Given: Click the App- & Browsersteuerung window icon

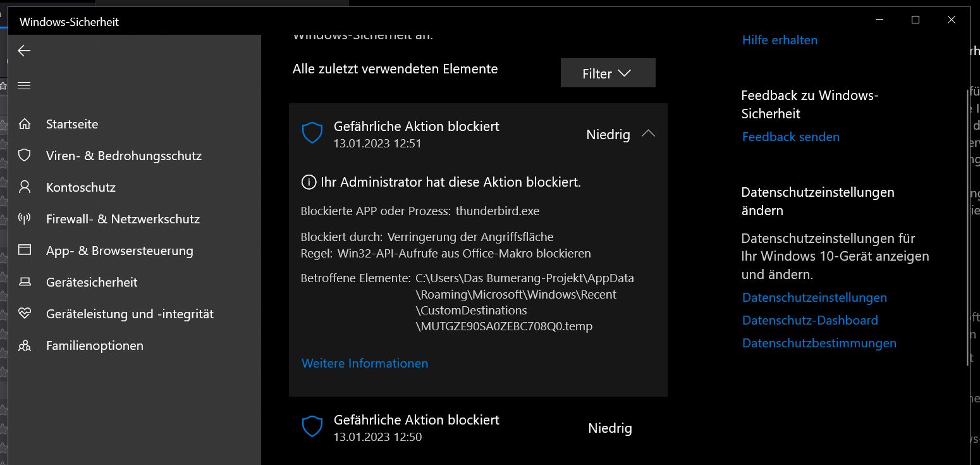Looking at the screenshot, I should [x=25, y=251].
